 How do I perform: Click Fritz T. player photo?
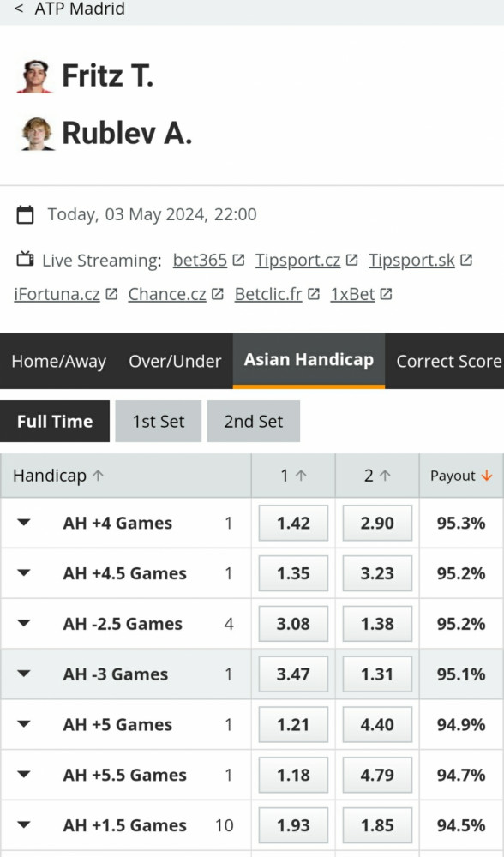click(x=36, y=76)
